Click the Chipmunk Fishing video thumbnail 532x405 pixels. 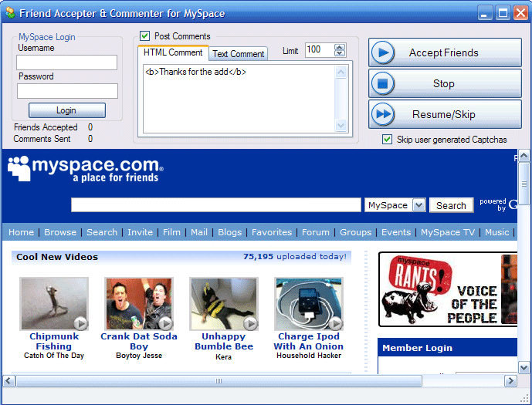[x=54, y=304]
